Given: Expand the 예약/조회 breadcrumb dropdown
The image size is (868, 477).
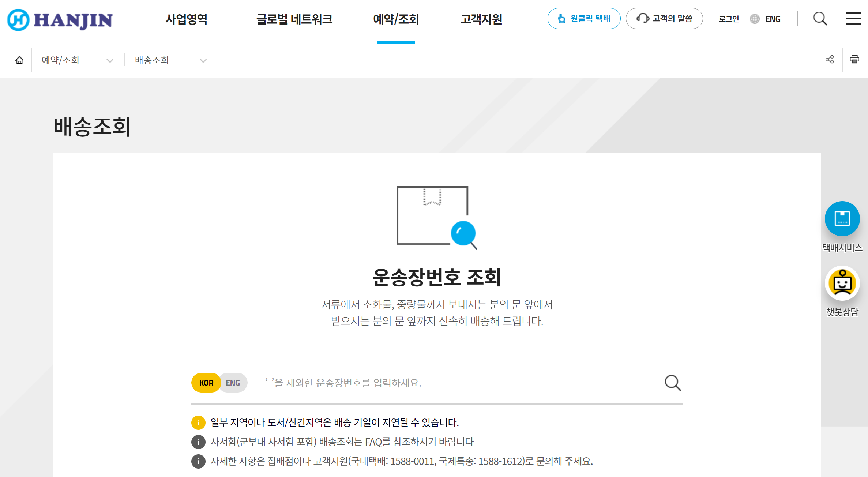Looking at the screenshot, I should coord(110,60).
